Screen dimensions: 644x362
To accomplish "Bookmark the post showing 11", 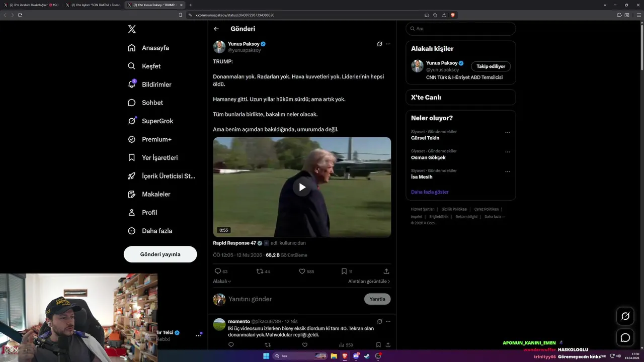I will (x=347, y=271).
